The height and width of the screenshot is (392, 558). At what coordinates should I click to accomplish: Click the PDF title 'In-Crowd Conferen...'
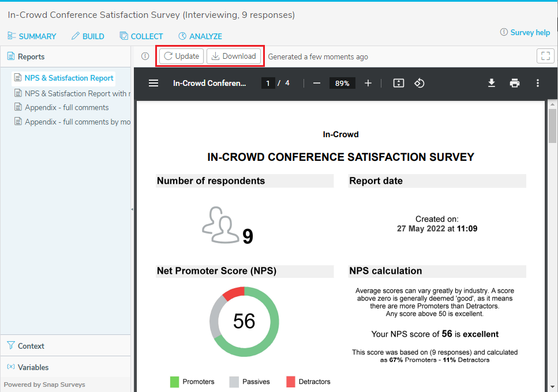[209, 83]
